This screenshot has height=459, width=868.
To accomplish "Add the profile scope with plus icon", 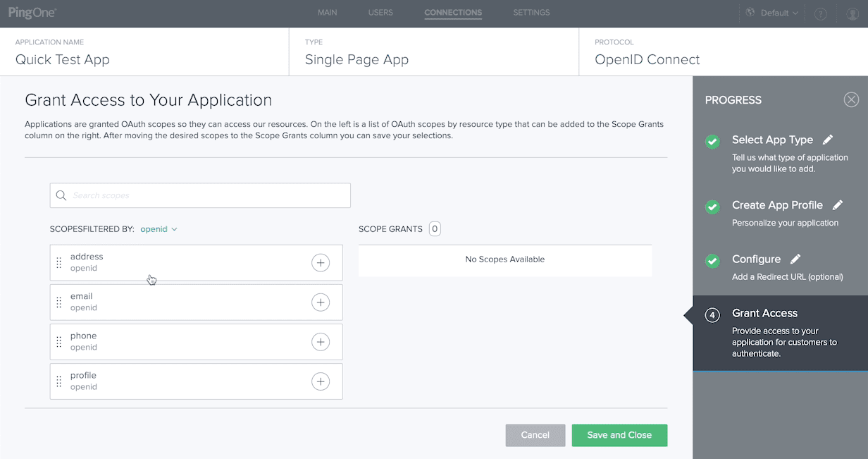I will 321,381.
